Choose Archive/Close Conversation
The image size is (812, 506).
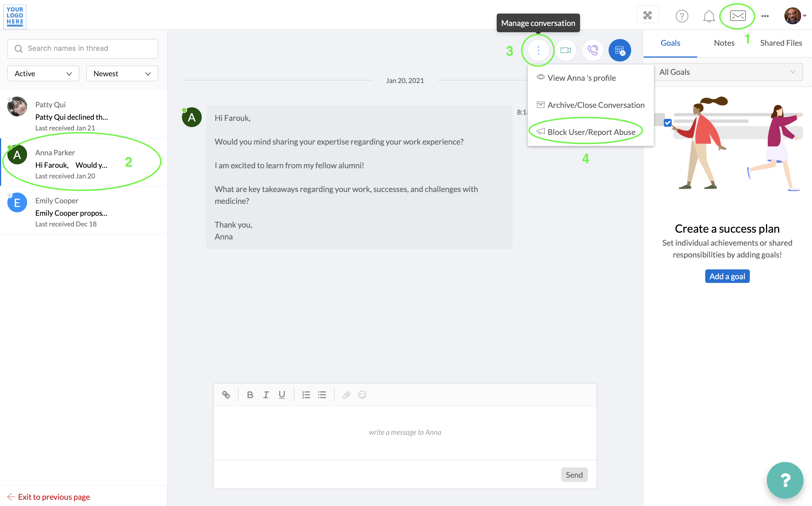pyautogui.click(x=590, y=105)
